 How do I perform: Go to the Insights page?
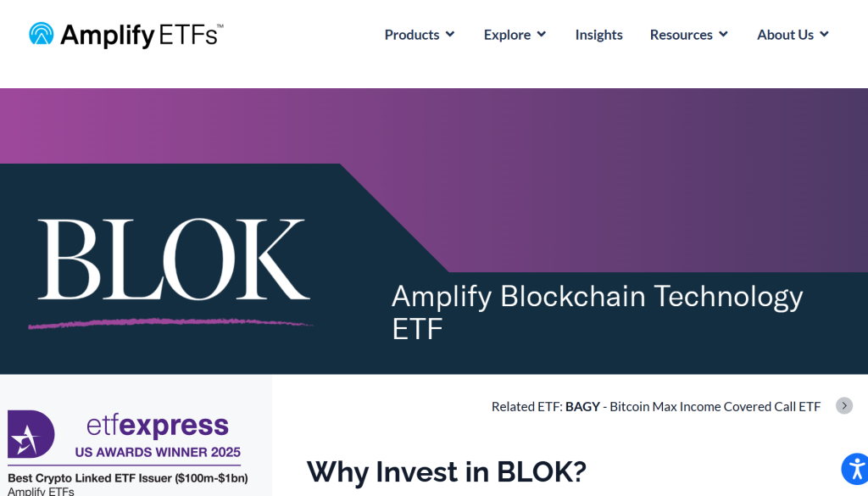pos(598,35)
